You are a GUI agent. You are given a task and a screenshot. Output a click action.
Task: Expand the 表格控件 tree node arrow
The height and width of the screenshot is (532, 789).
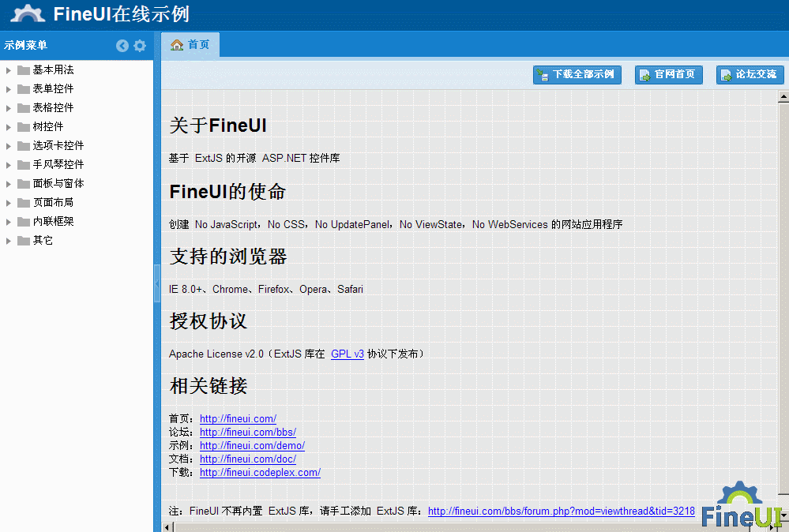point(9,108)
